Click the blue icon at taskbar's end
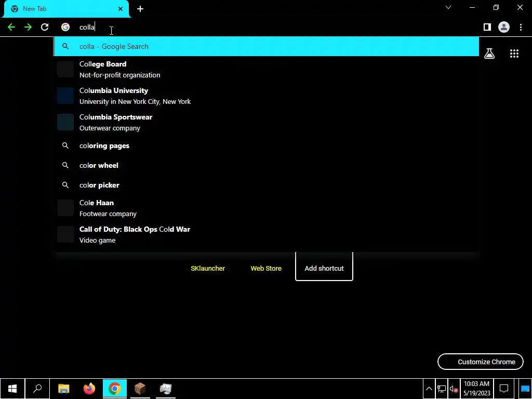 (x=525, y=389)
